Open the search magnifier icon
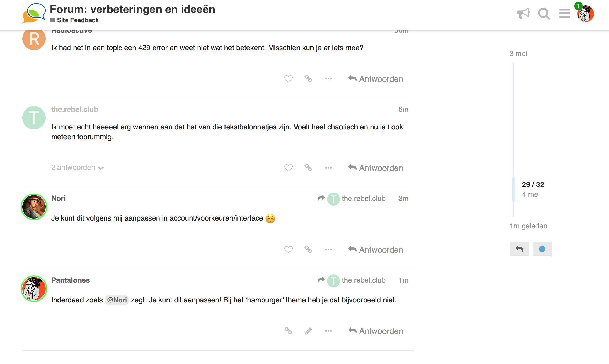The width and height of the screenshot is (609, 364). (x=544, y=13)
